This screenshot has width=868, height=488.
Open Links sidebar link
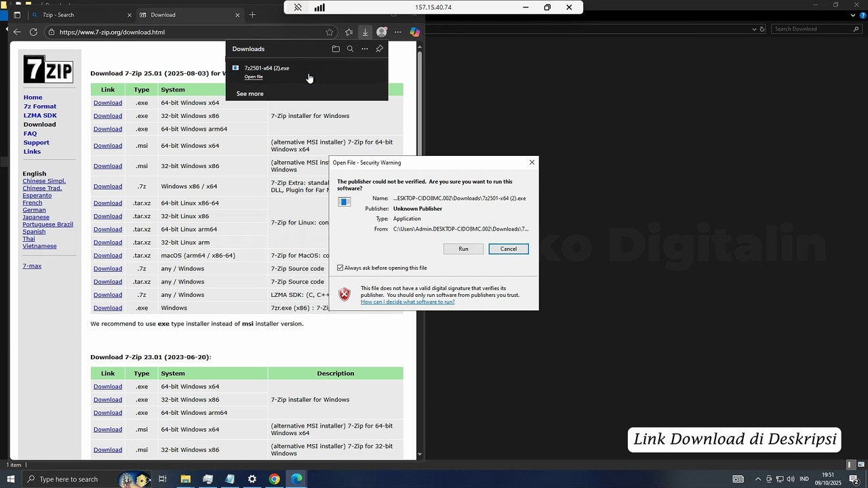pos(32,151)
